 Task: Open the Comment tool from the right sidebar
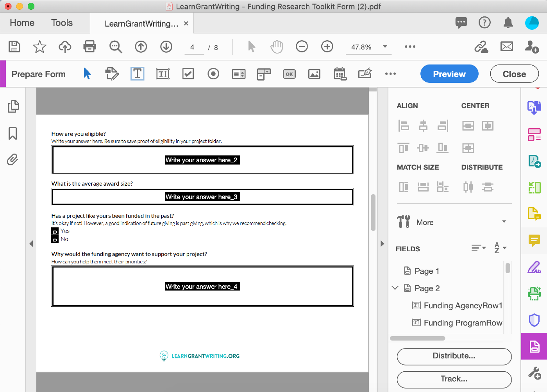(534, 241)
